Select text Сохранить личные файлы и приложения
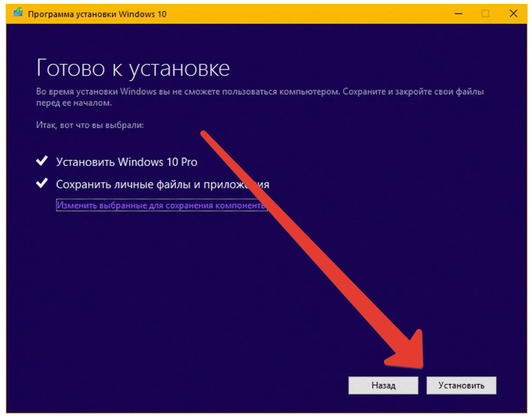This screenshot has width=532, height=418. [163, 184]
